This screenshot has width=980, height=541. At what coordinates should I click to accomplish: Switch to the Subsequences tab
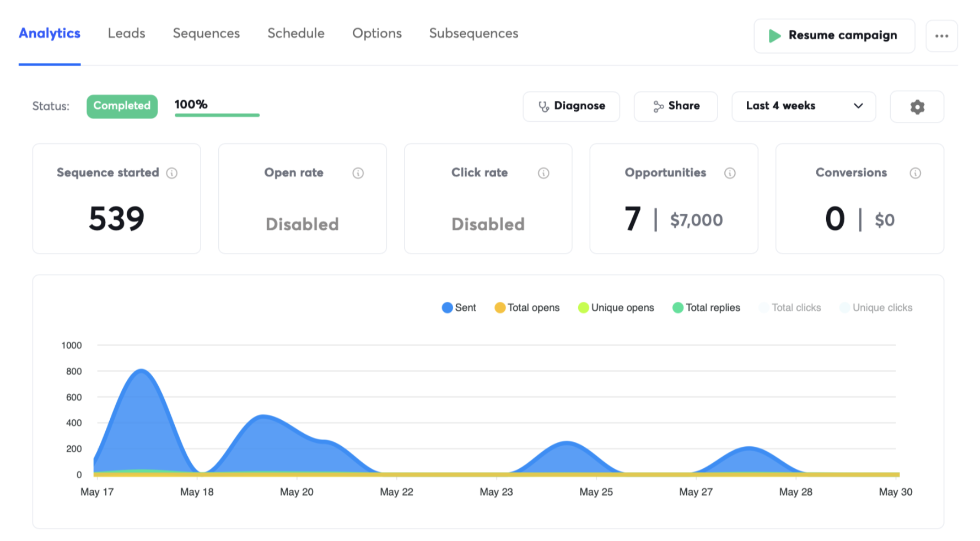[x=474, y=34]
